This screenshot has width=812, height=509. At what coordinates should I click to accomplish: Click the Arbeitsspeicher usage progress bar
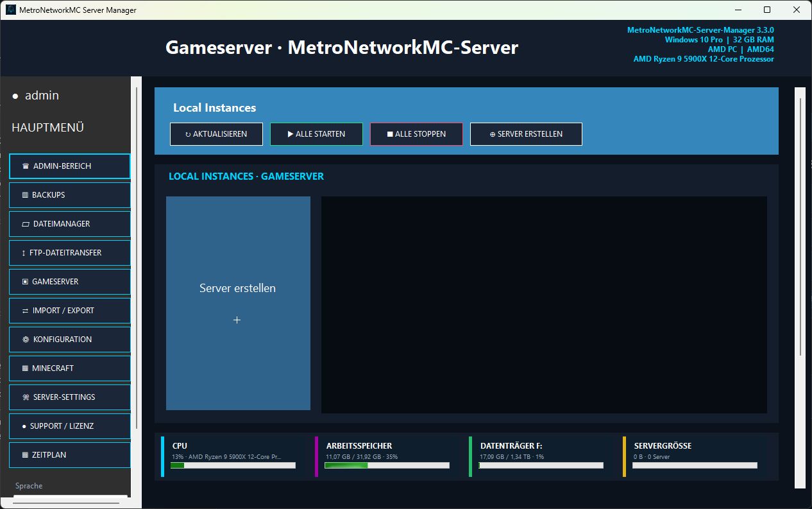click(387, 465)
